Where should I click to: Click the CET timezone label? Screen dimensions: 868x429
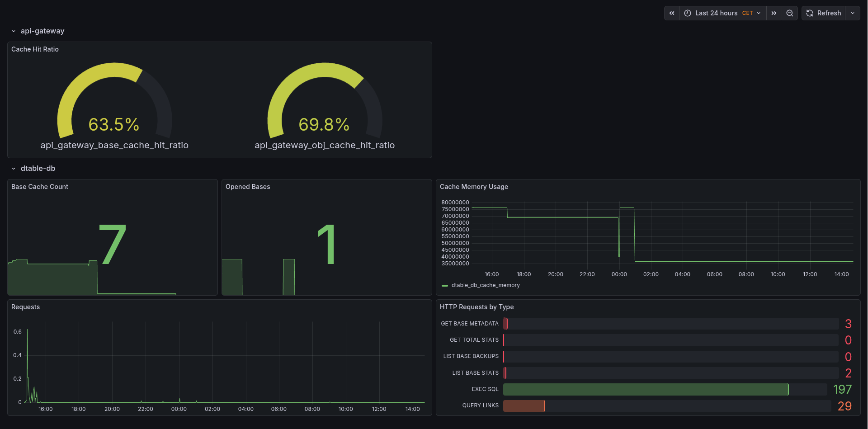pyautogui.click(x=748, y=13)
